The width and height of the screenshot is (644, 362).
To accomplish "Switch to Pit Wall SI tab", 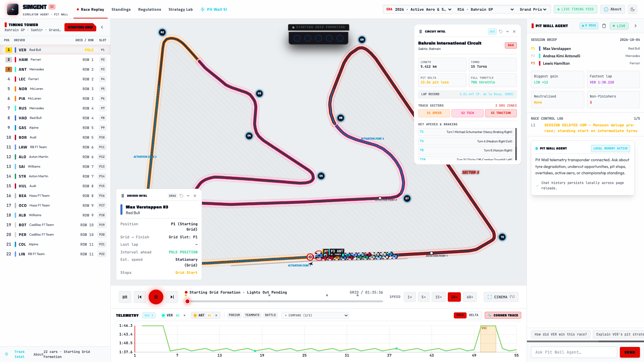I will coord(214,9).
